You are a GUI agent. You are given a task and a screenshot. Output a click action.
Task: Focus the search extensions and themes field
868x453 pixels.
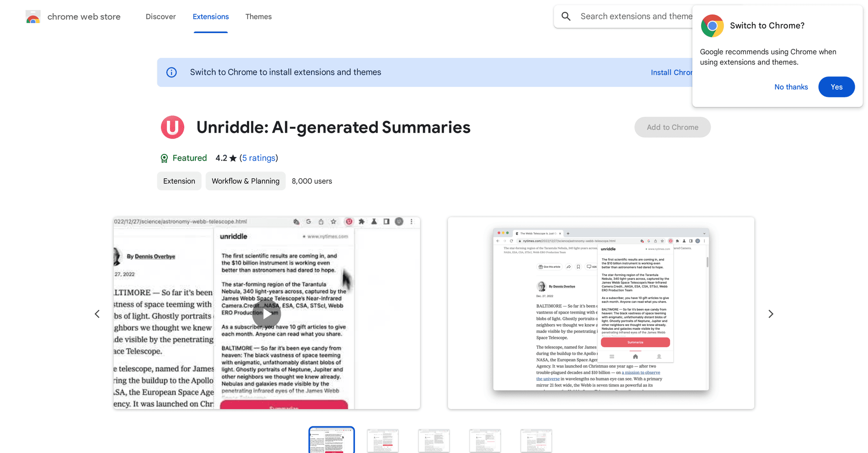pyautogui.click(x=636, y=16)
